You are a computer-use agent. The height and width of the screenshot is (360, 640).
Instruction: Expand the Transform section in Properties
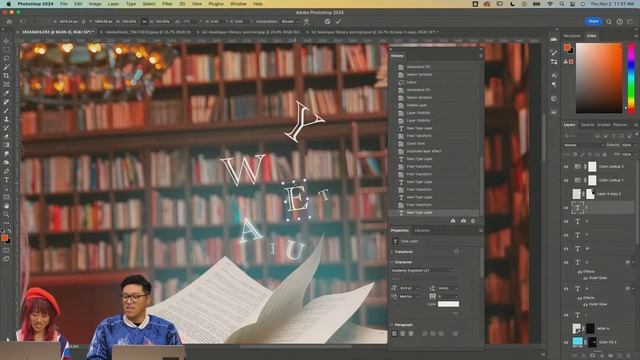(x=392, y=252)
